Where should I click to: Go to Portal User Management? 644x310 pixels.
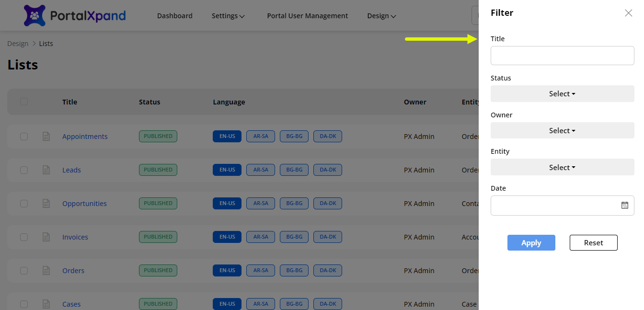pyautogui.click(x=307, y=16)
